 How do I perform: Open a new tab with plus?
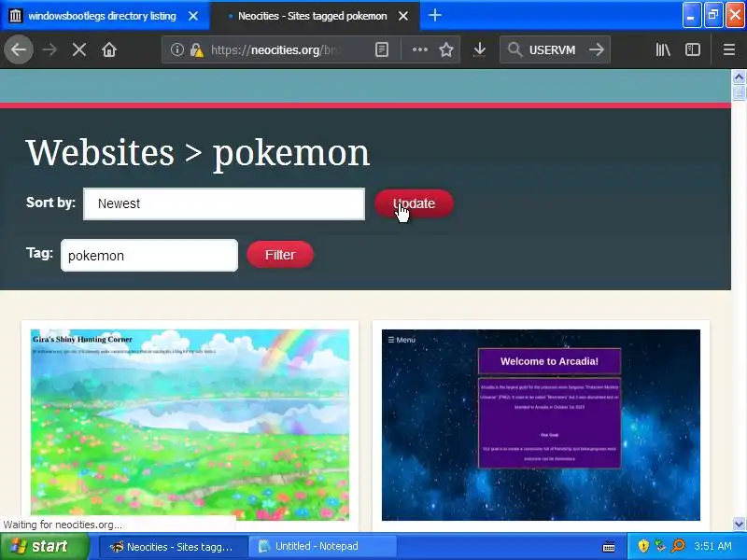tap(434, 16)
